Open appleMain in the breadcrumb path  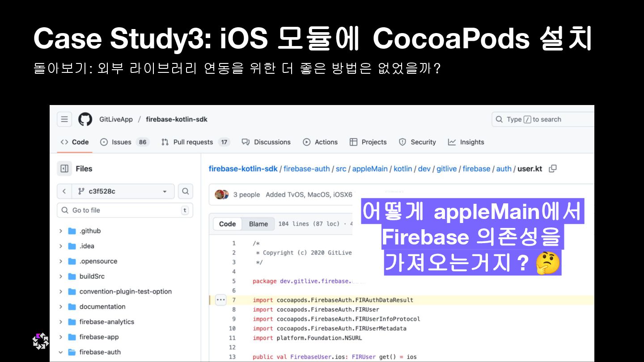pyautogui.click(x=370, y=168)
